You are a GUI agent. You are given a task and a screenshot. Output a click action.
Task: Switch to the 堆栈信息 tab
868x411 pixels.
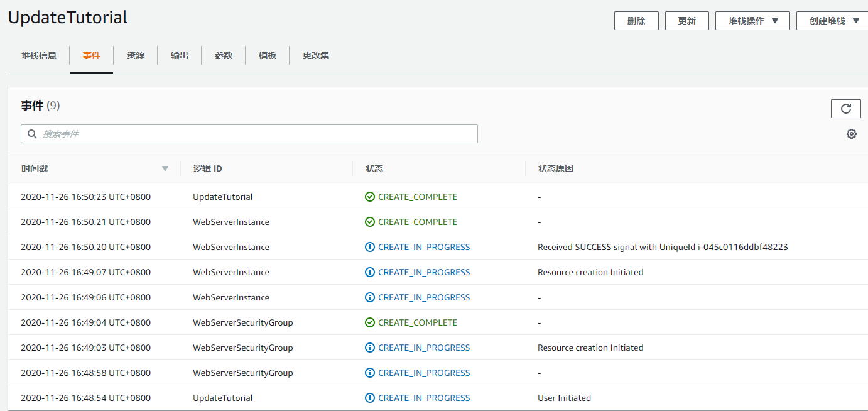click(39, 55)
